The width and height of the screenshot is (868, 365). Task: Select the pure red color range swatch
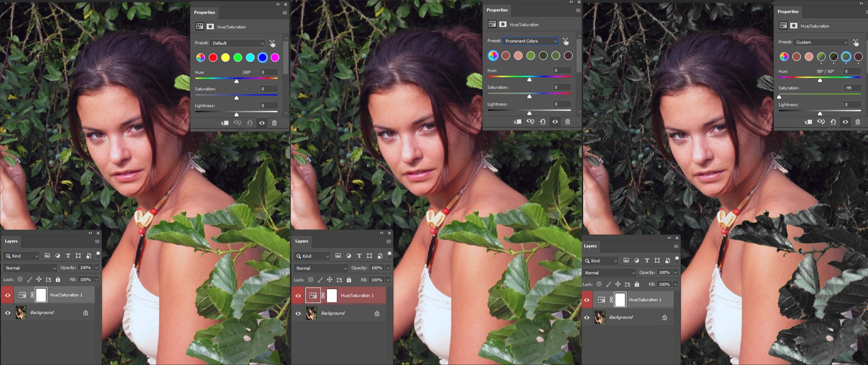[213, 57]
